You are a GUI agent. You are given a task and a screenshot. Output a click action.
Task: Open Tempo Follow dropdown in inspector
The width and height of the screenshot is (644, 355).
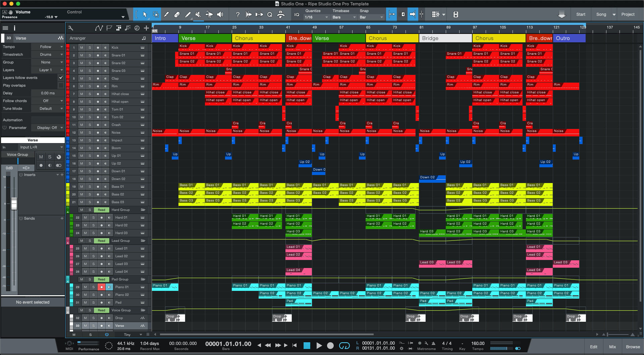coord(47,47)
